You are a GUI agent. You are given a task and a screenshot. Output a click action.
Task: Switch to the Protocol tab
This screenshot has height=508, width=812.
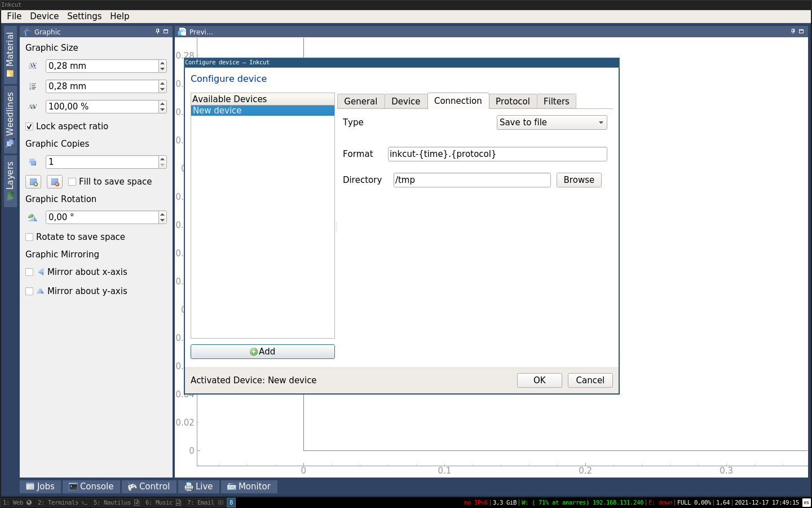512,102
